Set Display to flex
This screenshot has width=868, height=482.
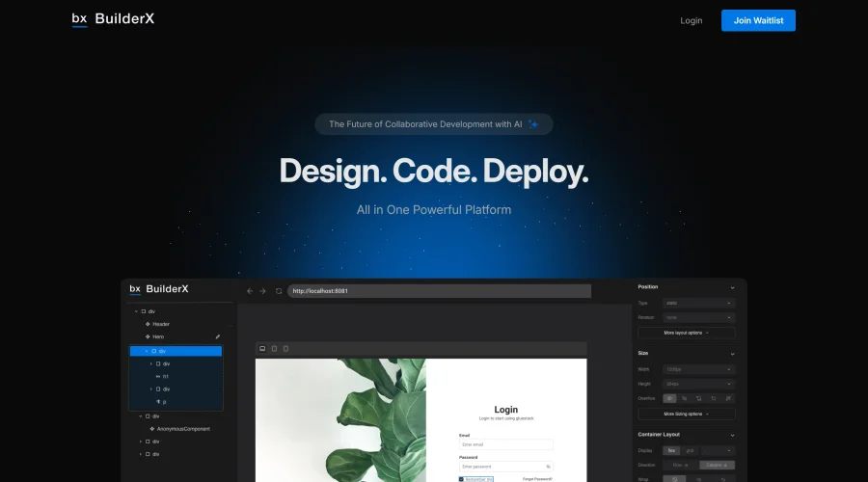(671, 451)
